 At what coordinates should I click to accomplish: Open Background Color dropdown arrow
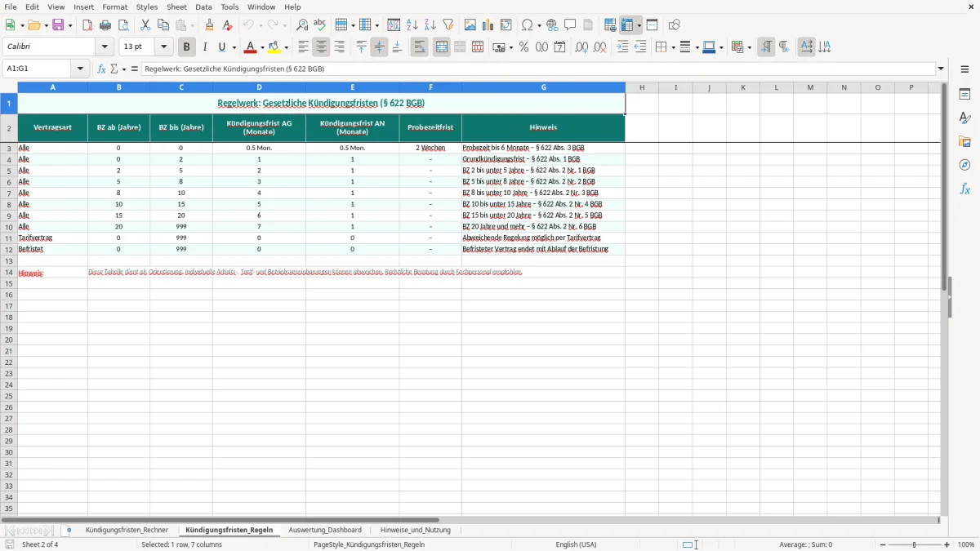pos(286,47)
